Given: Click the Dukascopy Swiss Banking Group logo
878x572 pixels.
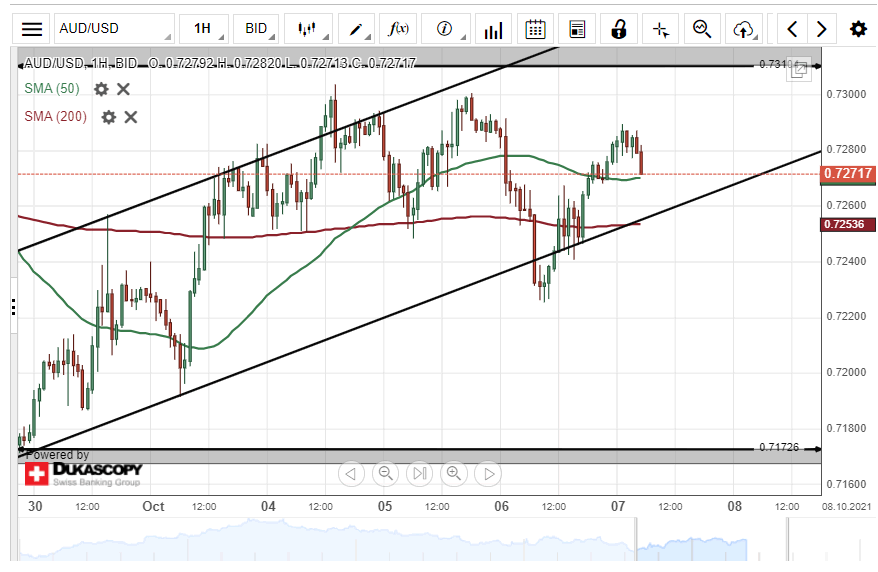Looking at the screenshot, I should (84, 473).
